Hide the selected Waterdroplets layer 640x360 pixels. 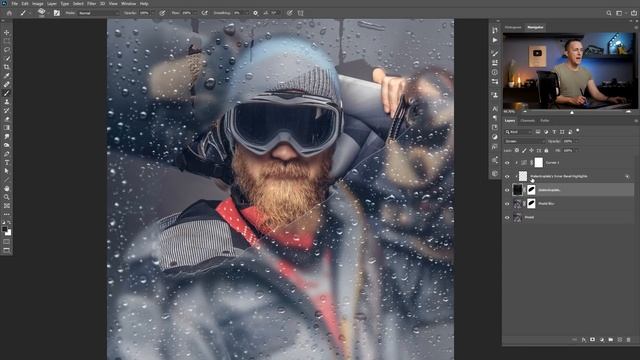pyautogui.click(x=507, y=190)
